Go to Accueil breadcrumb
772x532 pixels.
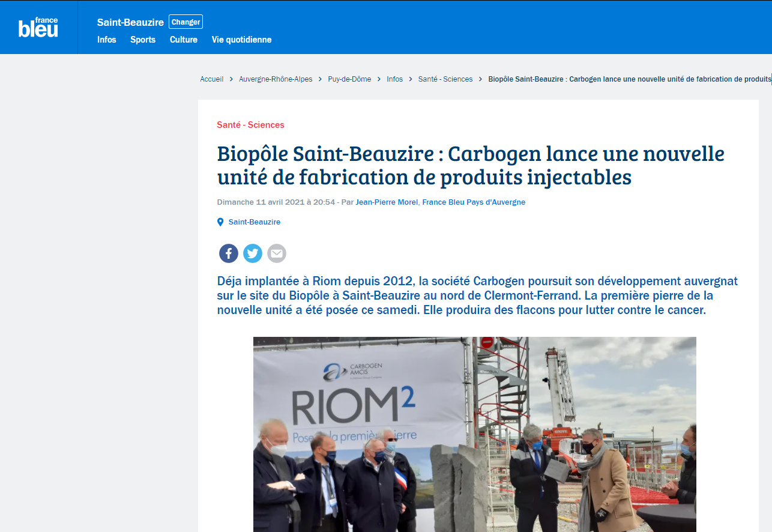pyautogui.click(x=212, y=79)
